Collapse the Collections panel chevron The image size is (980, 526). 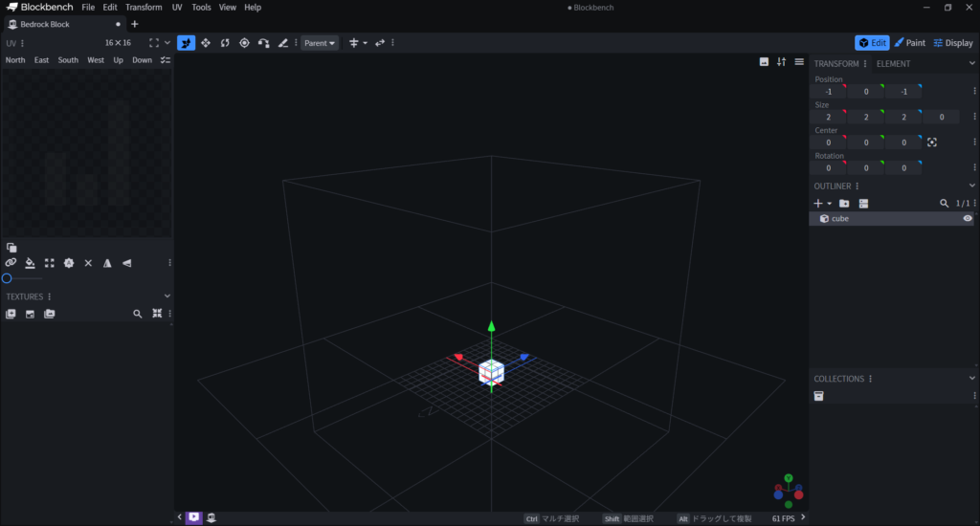point(972,379)
